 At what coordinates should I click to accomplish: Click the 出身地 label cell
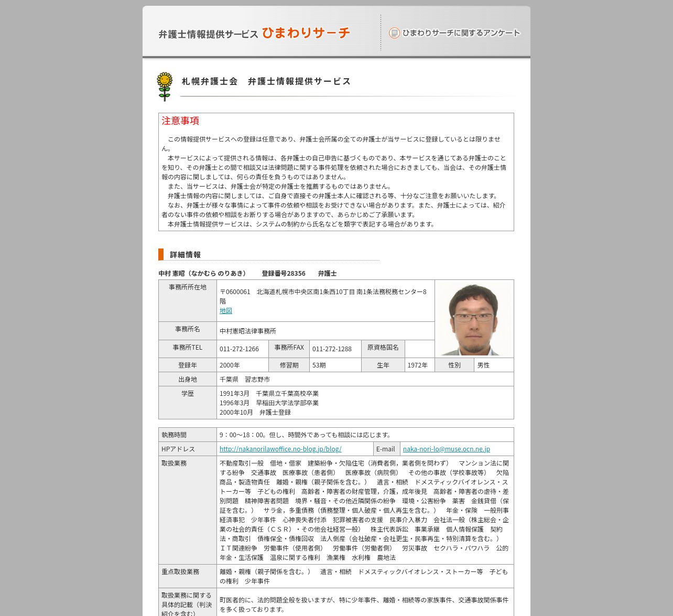(x=188, y=380)
